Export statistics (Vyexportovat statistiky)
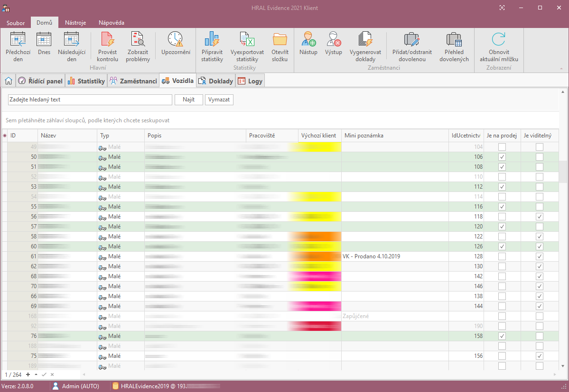This screenshot has height=392, width=569. 247,47
